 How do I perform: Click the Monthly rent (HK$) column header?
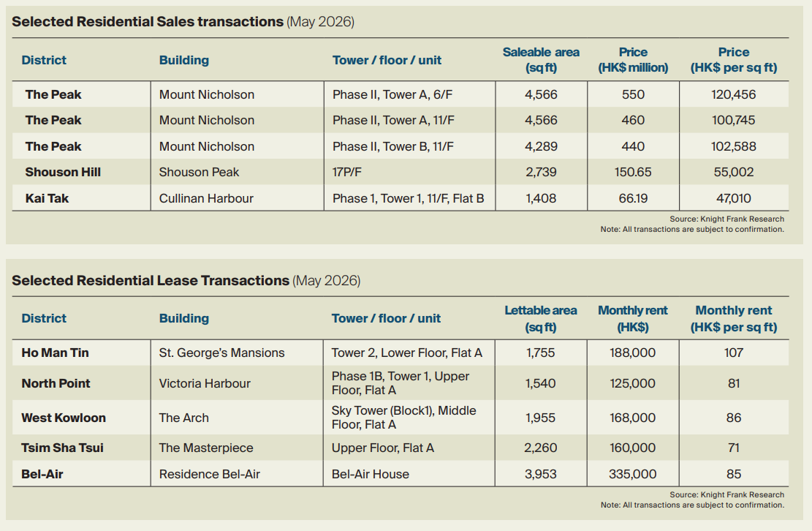pos(633,319)
